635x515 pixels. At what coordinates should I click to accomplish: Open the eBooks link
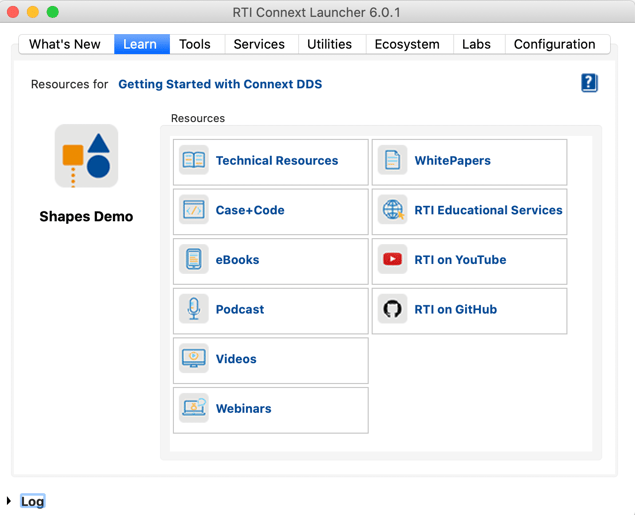[237, 260]
